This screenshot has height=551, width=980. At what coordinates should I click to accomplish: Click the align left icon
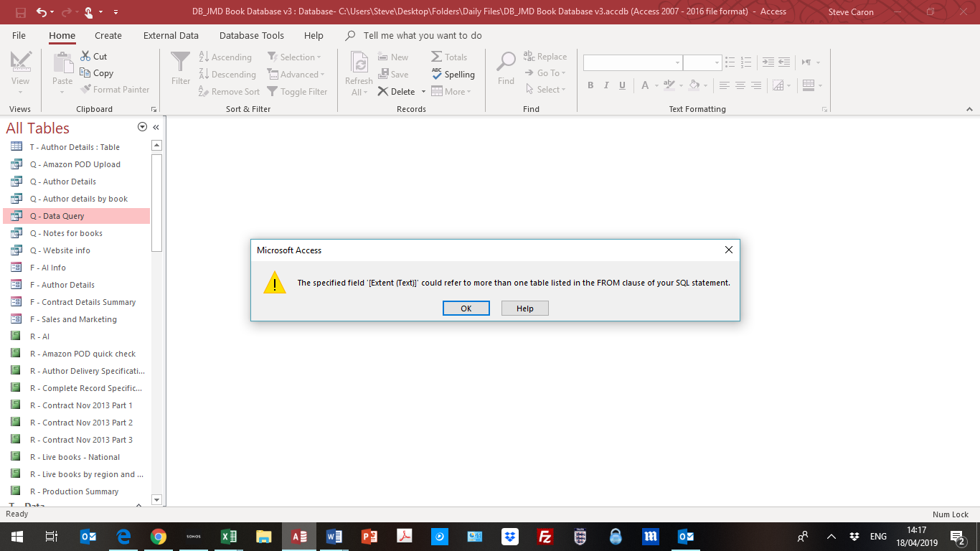pyautogui.click(x=725, y=85)
